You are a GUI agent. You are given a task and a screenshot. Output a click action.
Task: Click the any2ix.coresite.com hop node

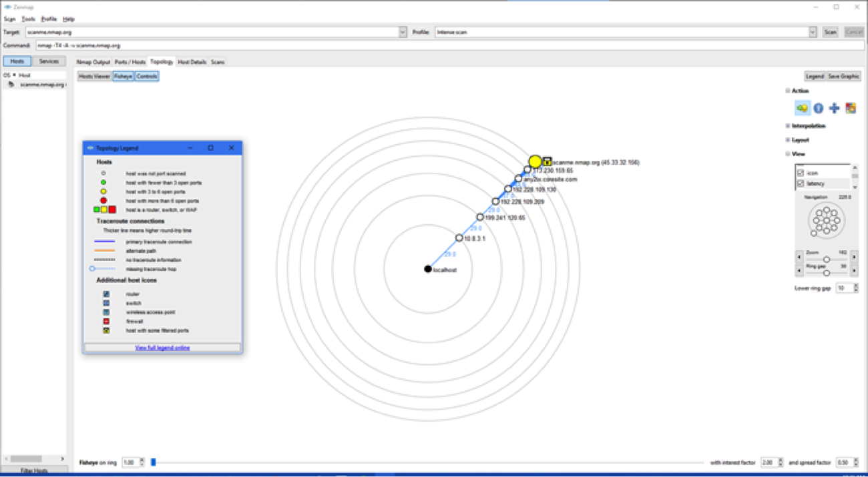(x=518, y=178)
